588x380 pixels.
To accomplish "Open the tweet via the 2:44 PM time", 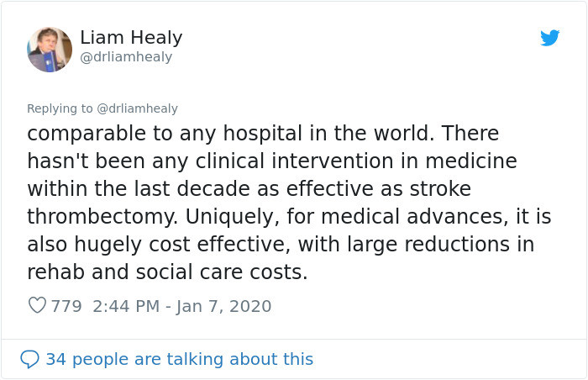I will (126, 306).
